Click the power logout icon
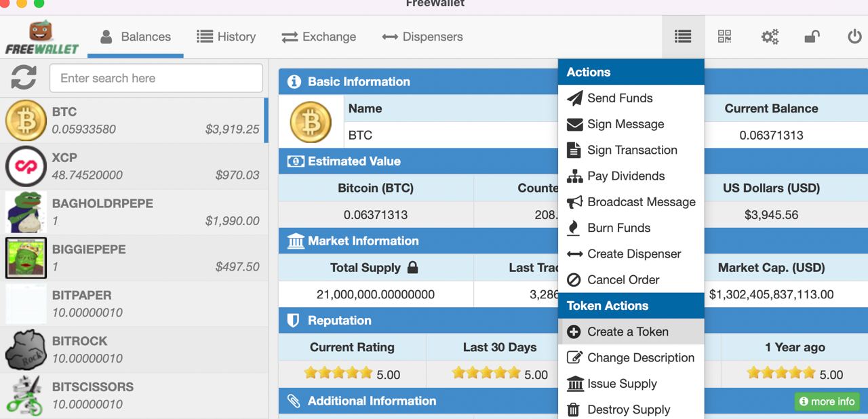 [854, 37]
